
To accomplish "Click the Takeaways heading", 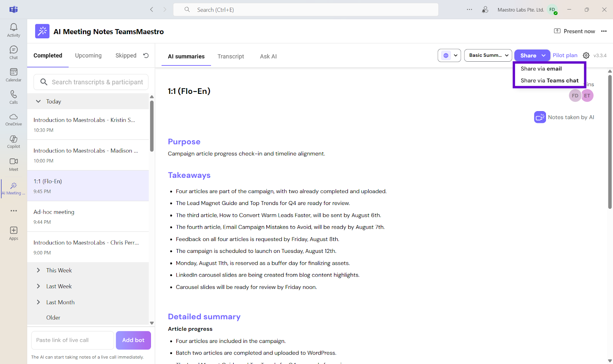I will pos(189,175).
